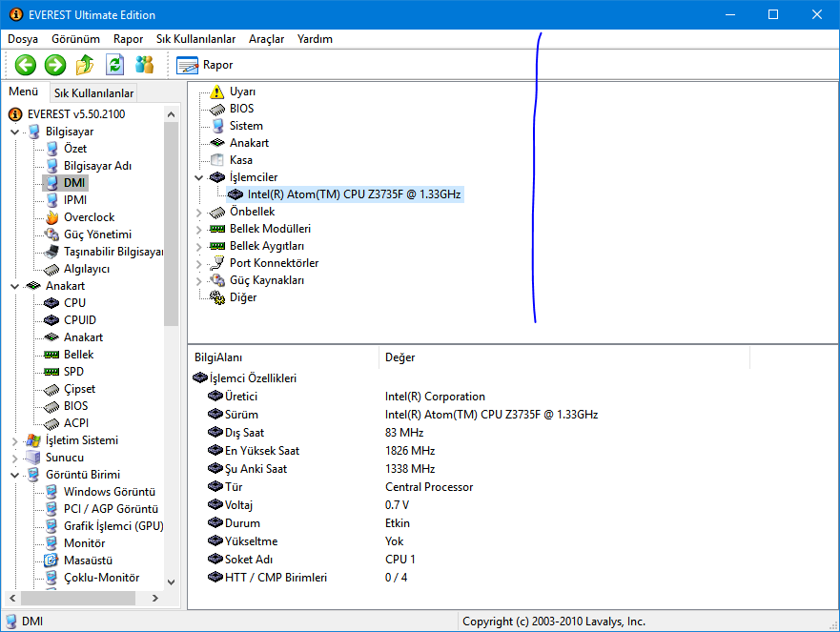This screenshot has height=632, width=840.
Task: Click sidebar horizontal scrollbar right arrow
Action: 155,599
